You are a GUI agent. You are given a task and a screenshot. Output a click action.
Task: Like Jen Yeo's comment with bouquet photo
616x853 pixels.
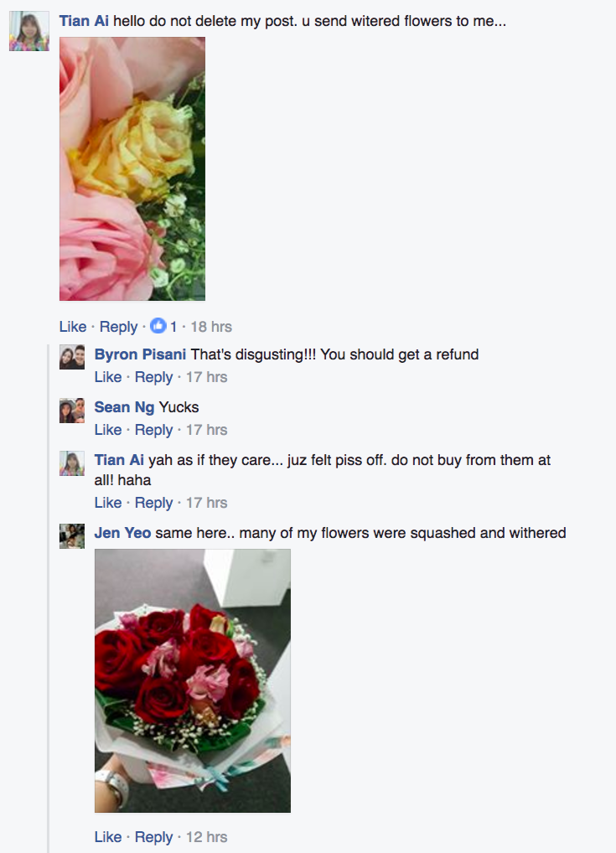(x=108, y=837)
